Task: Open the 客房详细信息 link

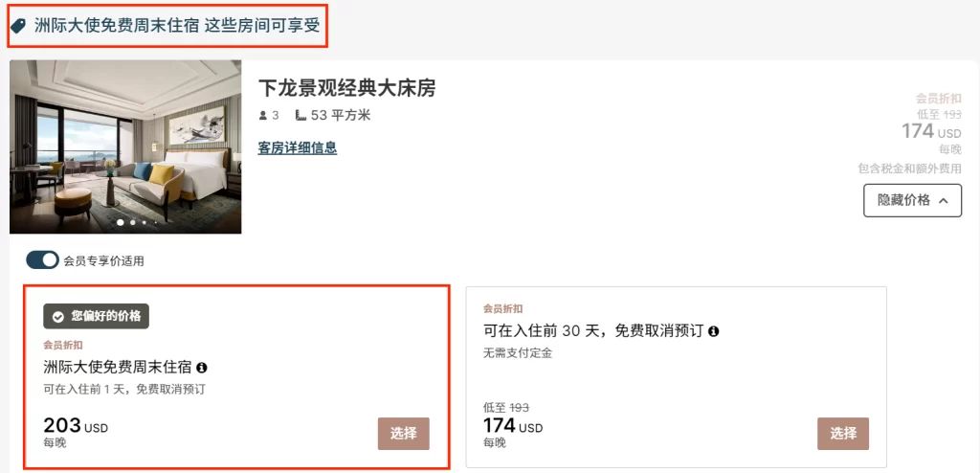Action: [298, 148]
